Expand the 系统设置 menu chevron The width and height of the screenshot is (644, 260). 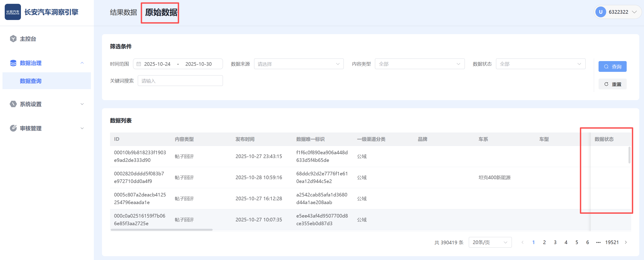(82, 104)
